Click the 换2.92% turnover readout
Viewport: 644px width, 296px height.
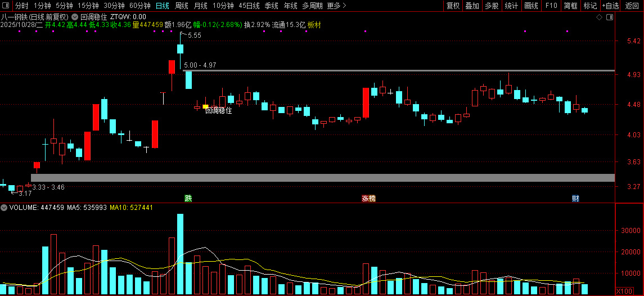(257, 25)
